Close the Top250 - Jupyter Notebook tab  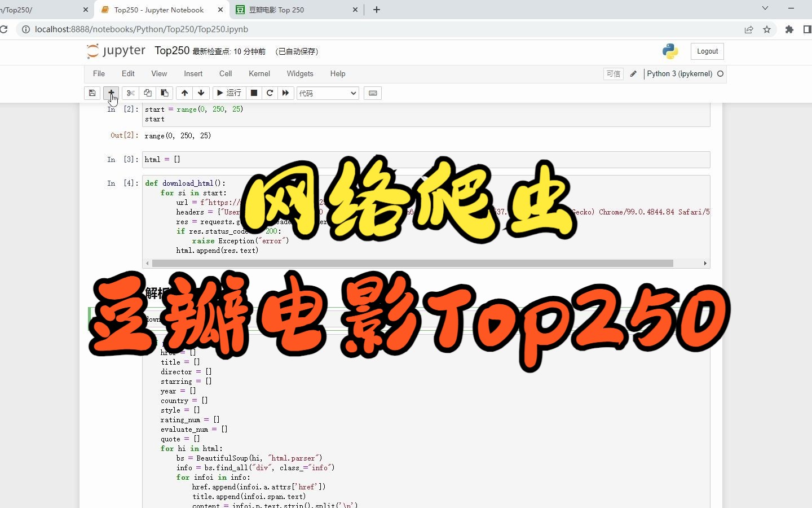[x=220, y=10]
